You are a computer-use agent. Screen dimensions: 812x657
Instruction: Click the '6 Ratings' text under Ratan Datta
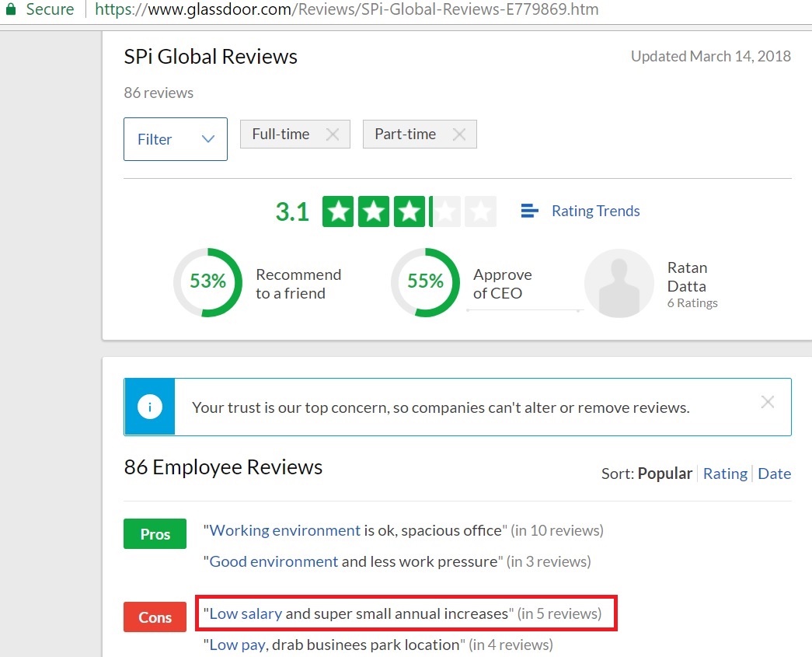(692, 303)
